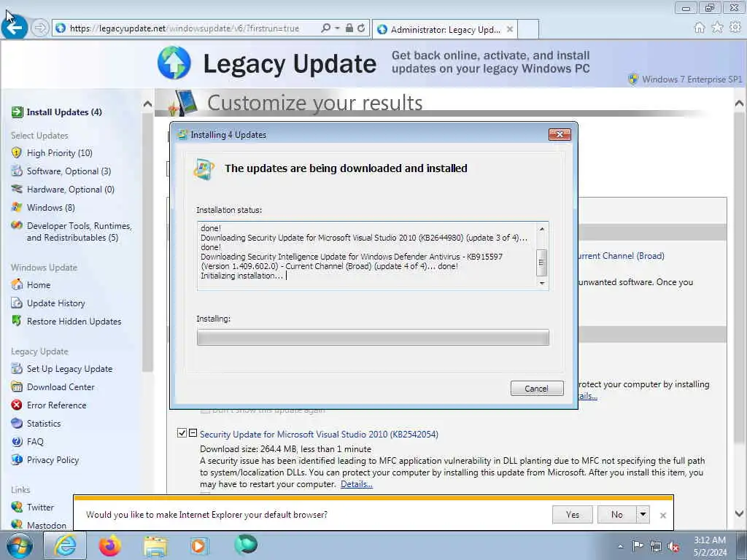Click the installation status scroll up arrow
Image resolution: width=747 pixels, height=560 pixels.
pyautogui.click(x=542, y=228)
